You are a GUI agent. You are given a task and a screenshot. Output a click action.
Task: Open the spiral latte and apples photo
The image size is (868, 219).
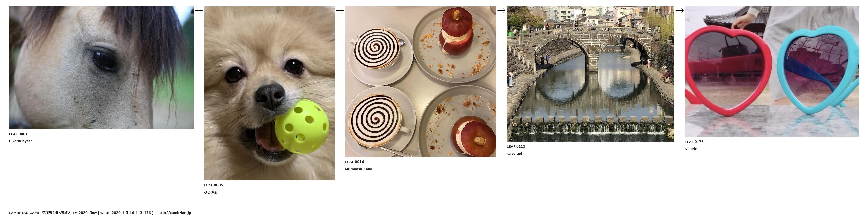click(420, 81)
